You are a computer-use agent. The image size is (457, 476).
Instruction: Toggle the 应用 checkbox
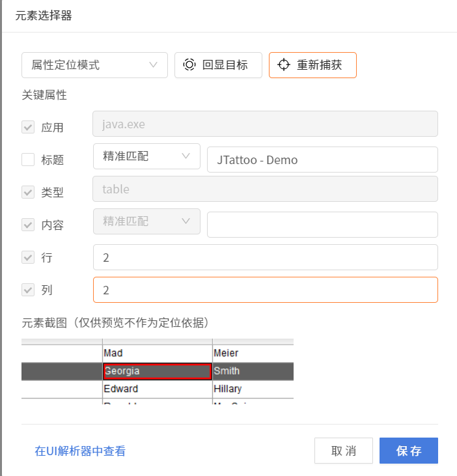(28, 127)
